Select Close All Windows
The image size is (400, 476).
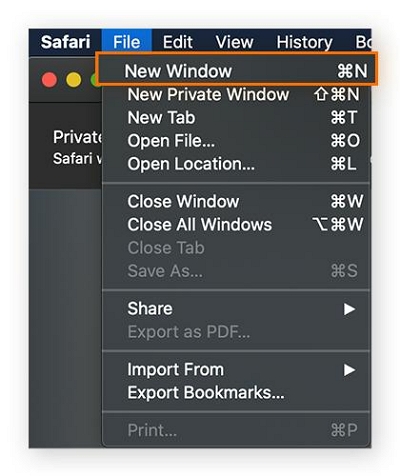[x=237, y=224]
